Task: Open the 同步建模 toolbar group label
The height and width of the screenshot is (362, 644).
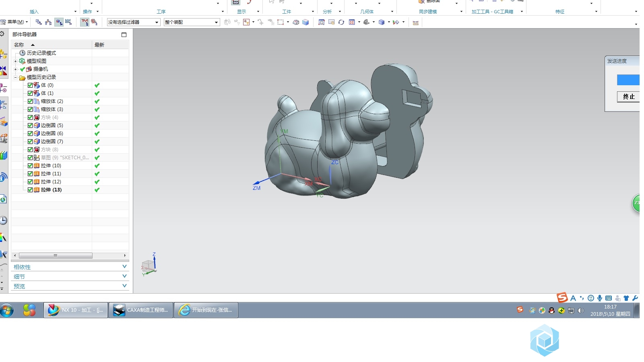Action: point(427,12)
